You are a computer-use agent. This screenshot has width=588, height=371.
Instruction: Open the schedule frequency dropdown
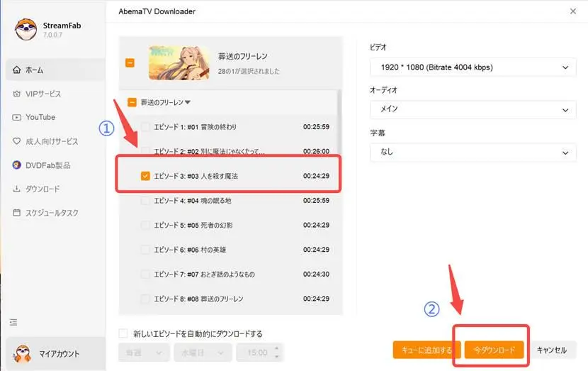(144, 353)
